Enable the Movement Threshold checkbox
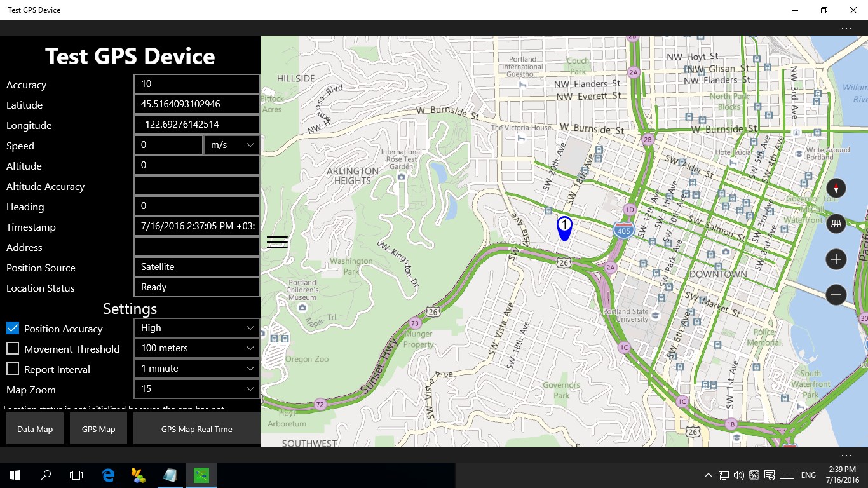 12,348
